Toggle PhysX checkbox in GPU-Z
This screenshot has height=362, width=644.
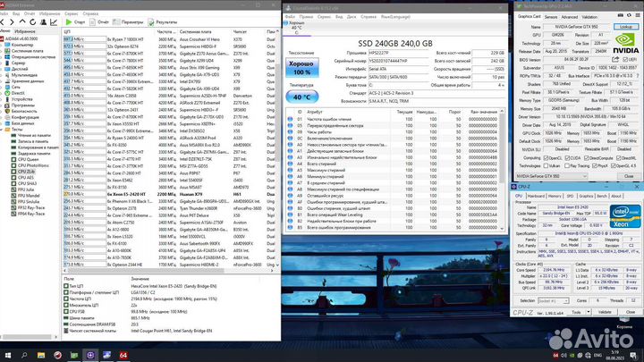pos(594,166)
